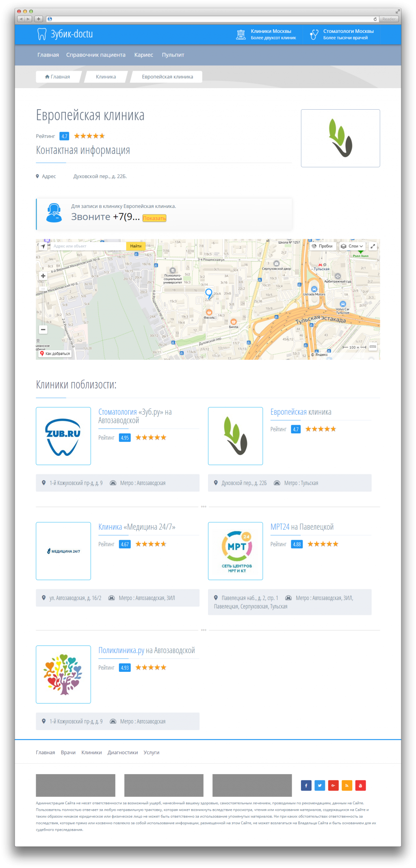This screenshot has height=868, width=416.
Task: Click the blue clinic marker on map
Action: coord(209,293)
